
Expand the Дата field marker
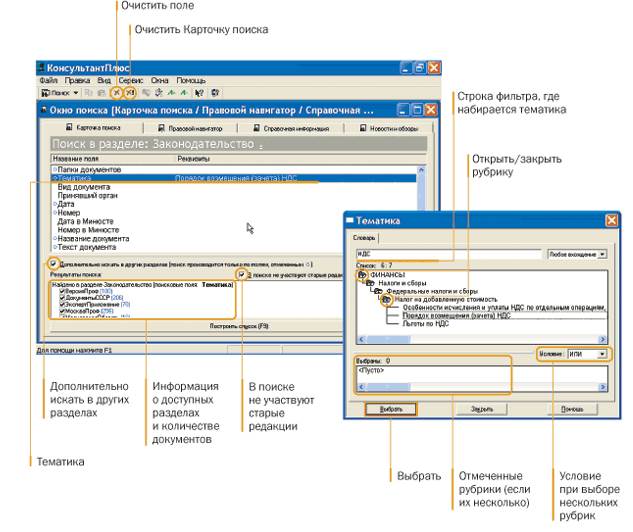55,204
